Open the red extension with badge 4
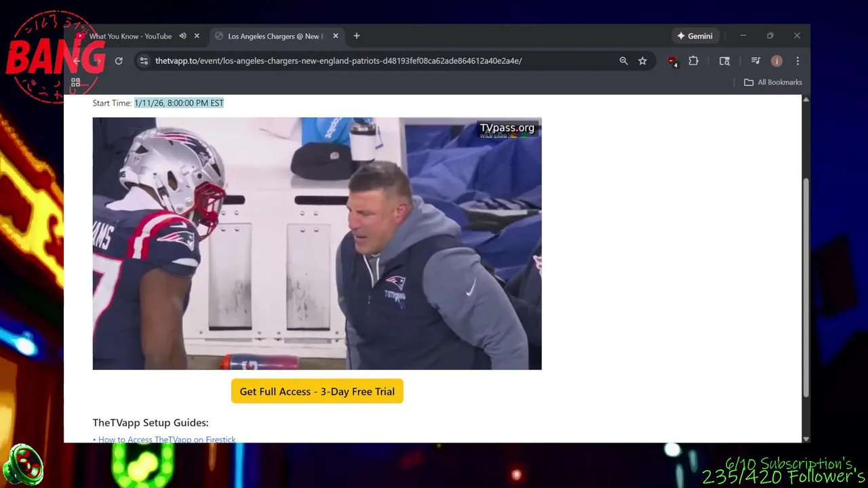Screen dimensions: 868x488 (x=672, y=61)
